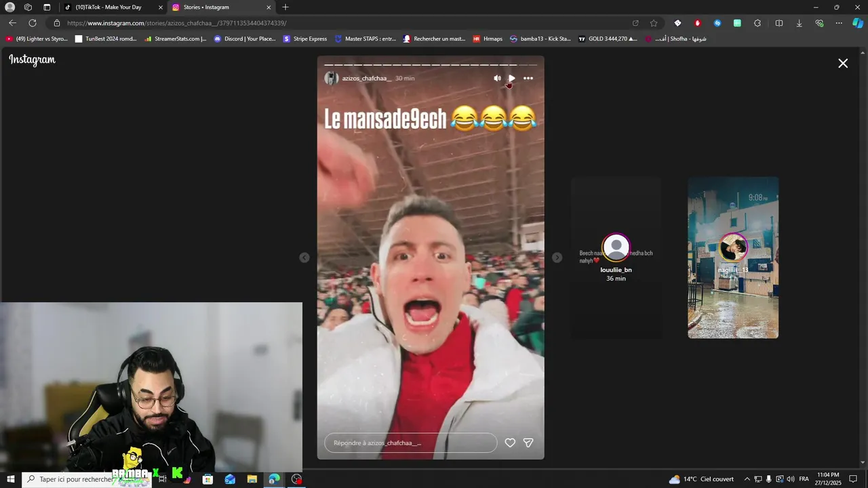Click the reply field to azizos_chafchaa__
Image resolution: width=868 pixels, height=488 pixels.
click(x=411, y=443)
